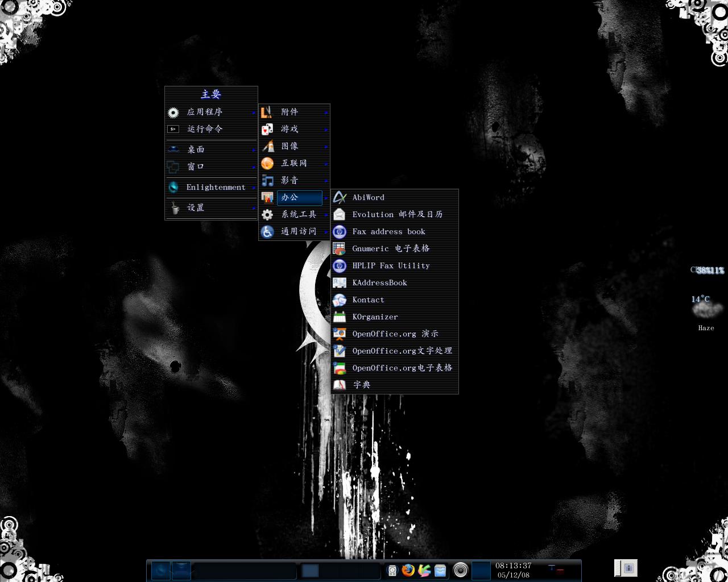Click the 系统工具 (System Tools) gear icon
The height and width of the screenshot is (582, 728).
pos(267,214)
